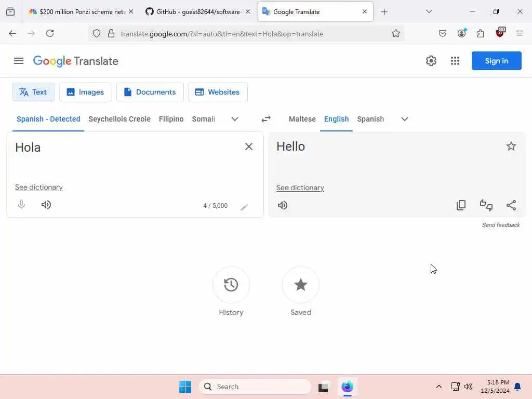Open Firefox View icon

point(10,11)
